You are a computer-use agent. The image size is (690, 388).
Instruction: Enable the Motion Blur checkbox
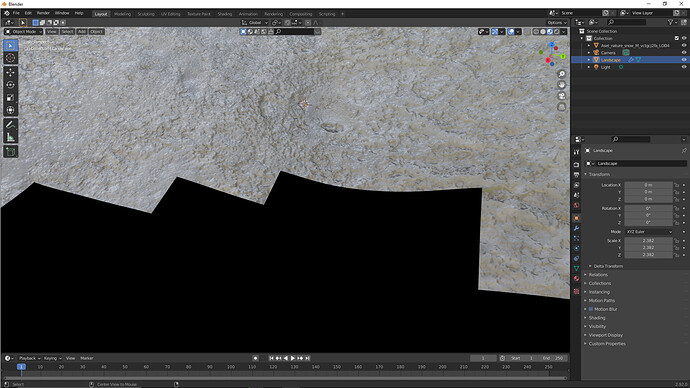591,309
